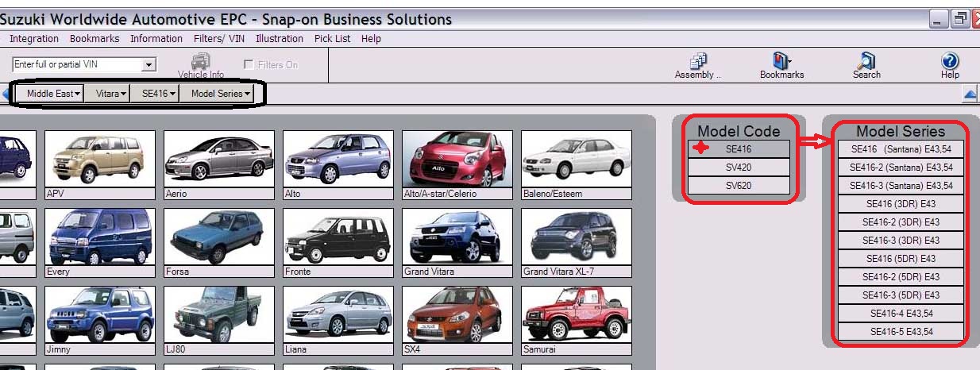Open the Assembly toolbar icon
The width and height of the screenshot is (980, 370).
698,62
